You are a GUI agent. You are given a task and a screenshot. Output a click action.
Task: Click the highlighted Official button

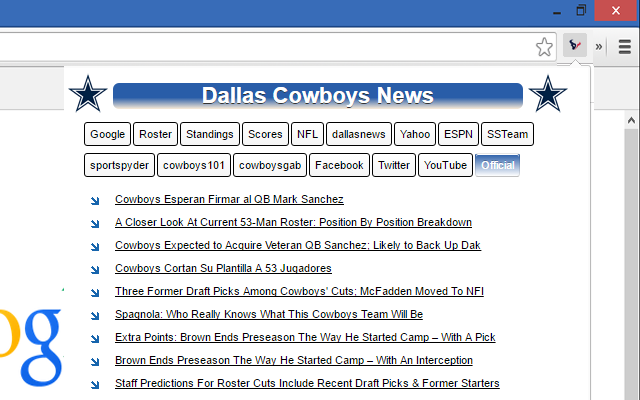click(x=498, y=165)
